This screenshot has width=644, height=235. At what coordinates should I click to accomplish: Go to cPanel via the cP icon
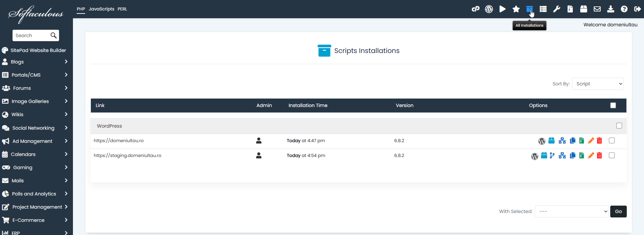pos(475,9)
